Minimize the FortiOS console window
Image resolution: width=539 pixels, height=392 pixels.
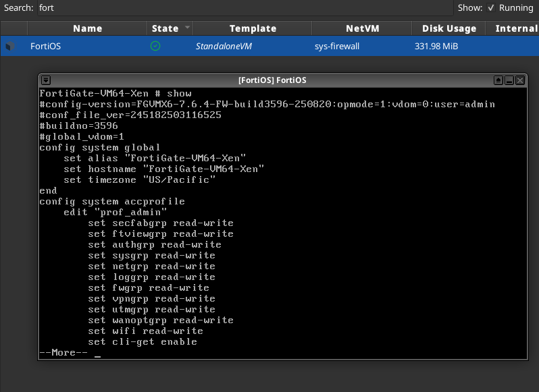pos(509,80)
